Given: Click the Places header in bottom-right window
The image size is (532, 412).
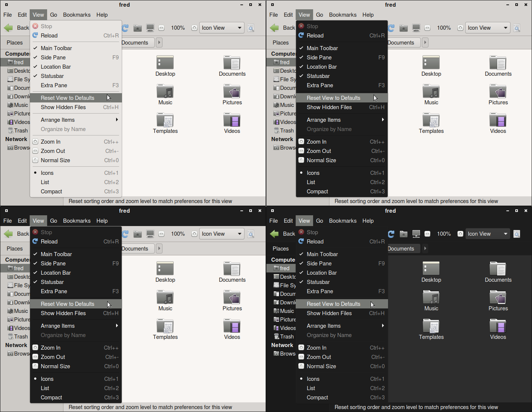Looking at the screenshot, I should point(281,249).
